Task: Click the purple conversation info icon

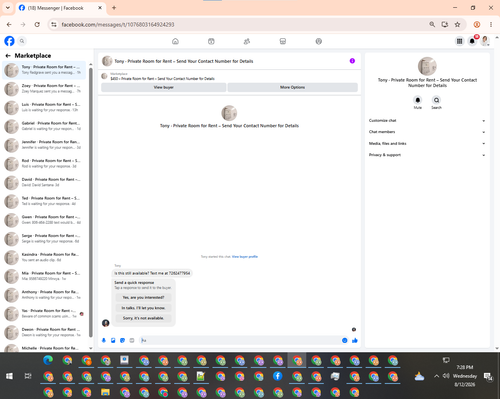Action: click(x=352, y=61)
